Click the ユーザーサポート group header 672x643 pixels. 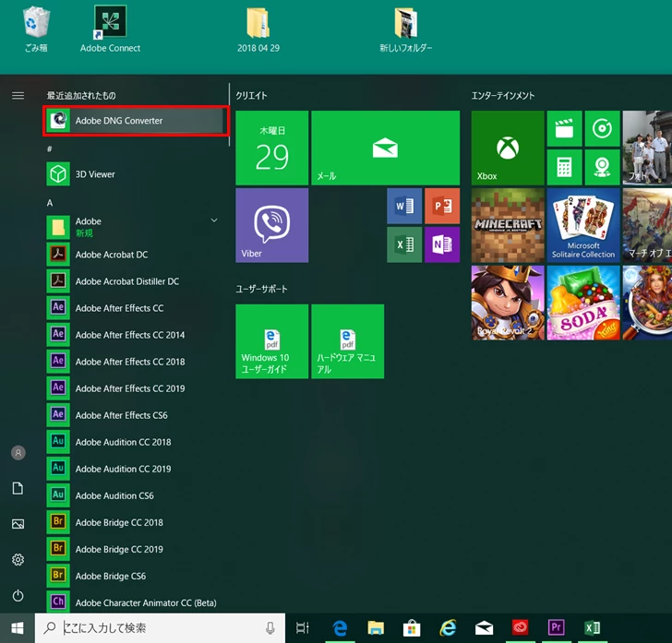pyautogui.click(x=261, y=289)
